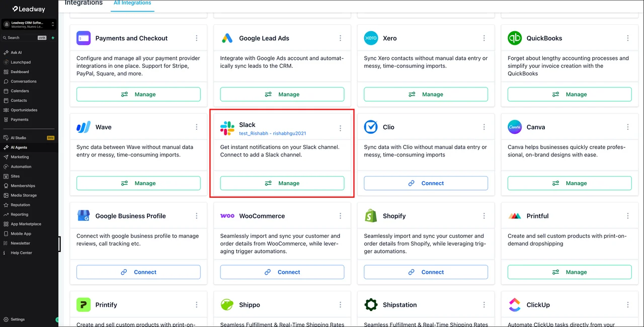Open the Xero card options menu
Image resolution: width=644 pixels, height=327 pixels.
pos(485,38)
